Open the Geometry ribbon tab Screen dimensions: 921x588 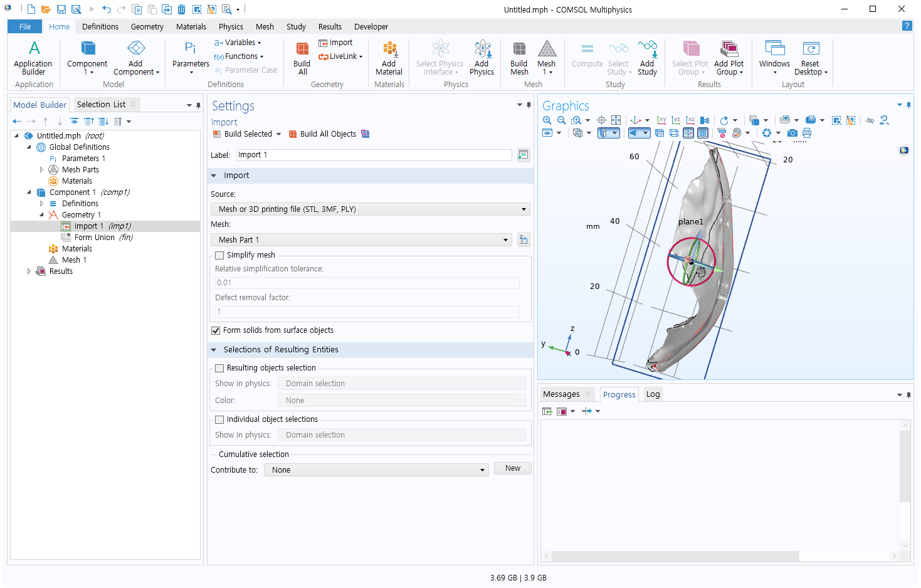(x=147, y=27)
